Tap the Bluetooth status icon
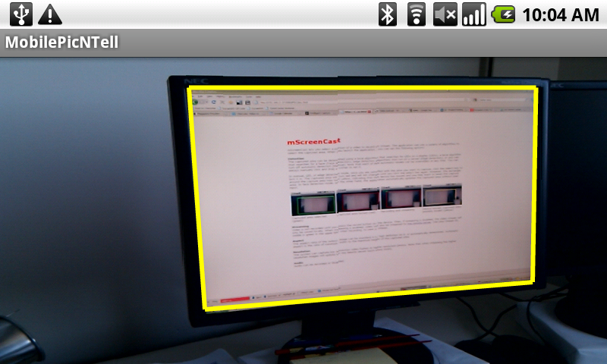 point(388,14)
